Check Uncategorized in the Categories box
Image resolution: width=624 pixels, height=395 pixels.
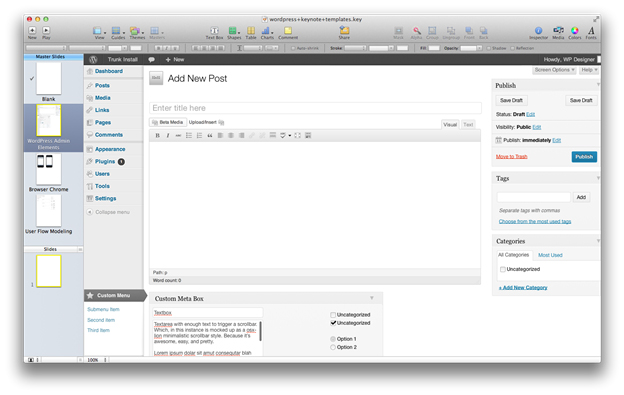pyautogui.click(x=503, y=269)
